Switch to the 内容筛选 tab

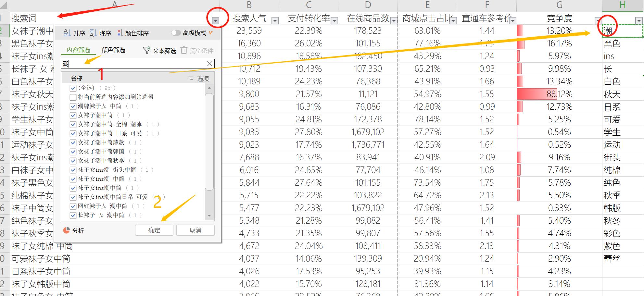click(x=78, y=50)
